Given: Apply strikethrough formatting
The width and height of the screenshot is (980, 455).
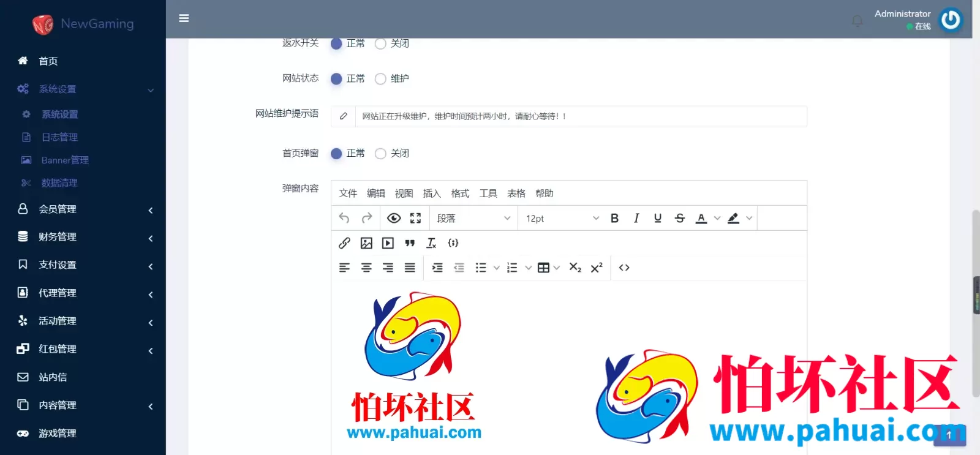Looking at the screenshot, I should coord(680,218).
